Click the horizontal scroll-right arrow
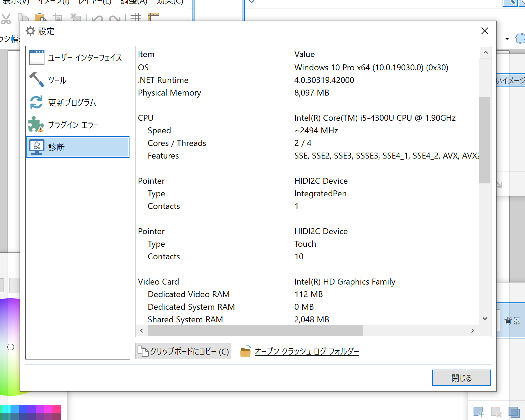525x420 pixels. click(472, 330)
